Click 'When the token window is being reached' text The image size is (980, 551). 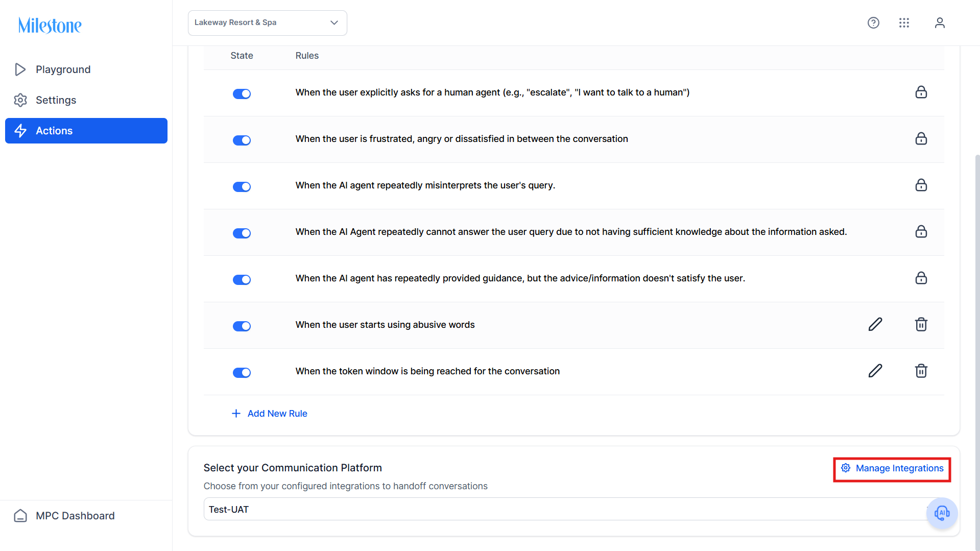(x=427, y=371)
